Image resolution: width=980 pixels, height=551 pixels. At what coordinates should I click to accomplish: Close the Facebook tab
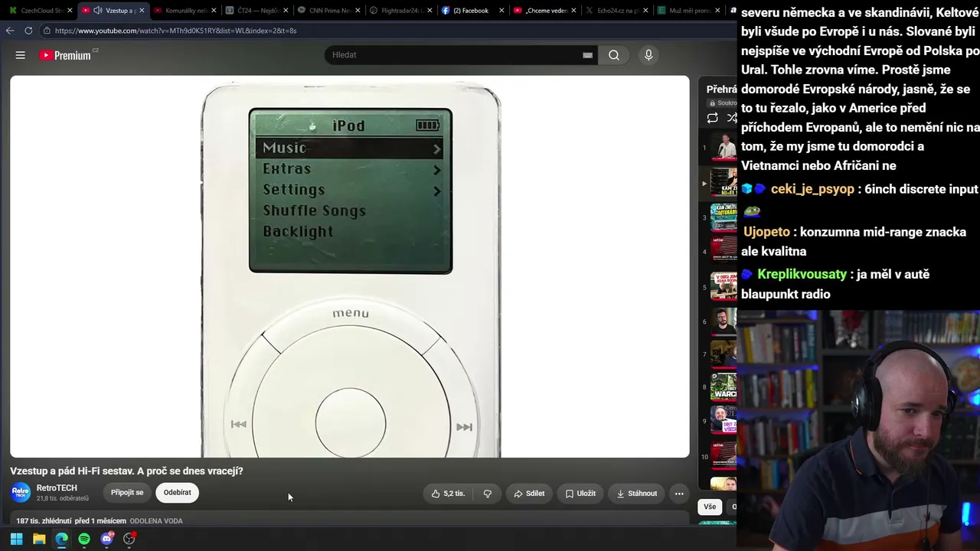tap(501, 11)
